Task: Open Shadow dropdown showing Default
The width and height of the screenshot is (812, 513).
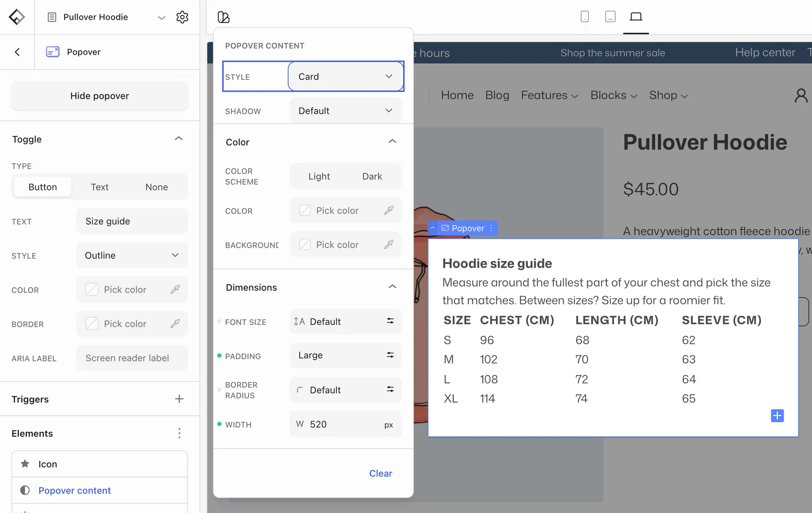Action: [346, 111]
